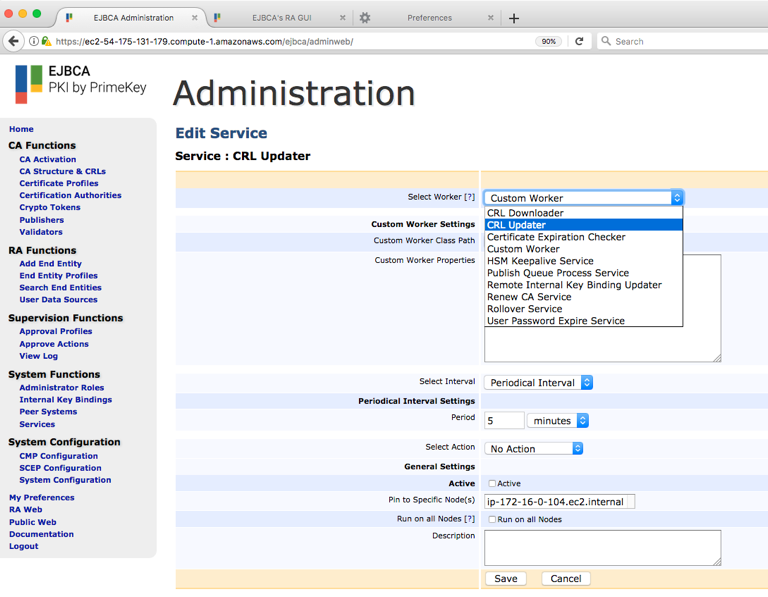This screenshot has height=597, width=768.
Task: Open the minutes period unit dropdown
Action: [x=558, y=421]
